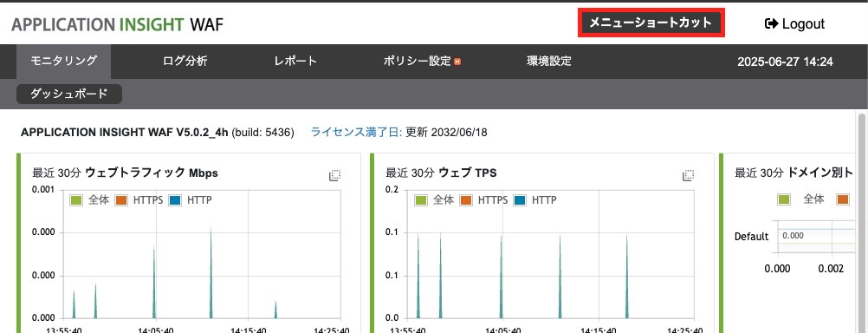Open the 環境設定 menu
The height and width of the screenshot is (333, 868).
point(548,61)
